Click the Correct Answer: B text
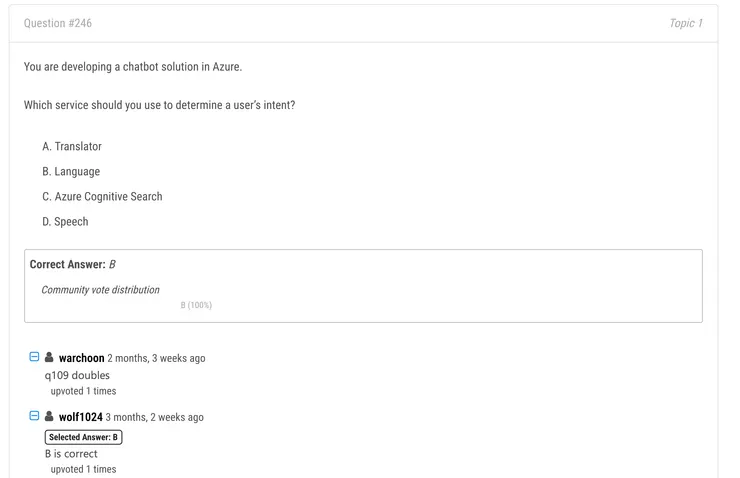The height and width of the screenshot is (478, 740). [73, 264]
